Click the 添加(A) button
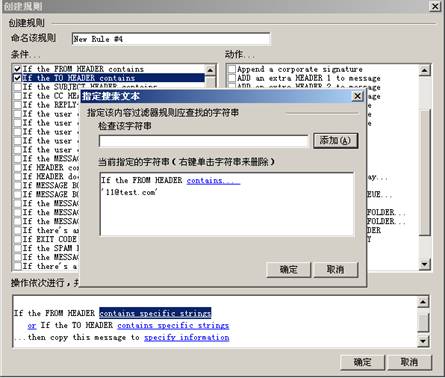The image size is (445, 378). [335, 141]
